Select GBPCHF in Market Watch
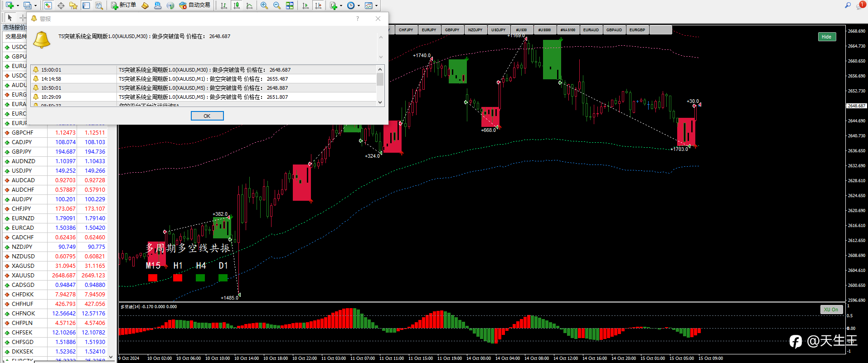The height and width of the screenshot is (363, 868). coord(55,133)
